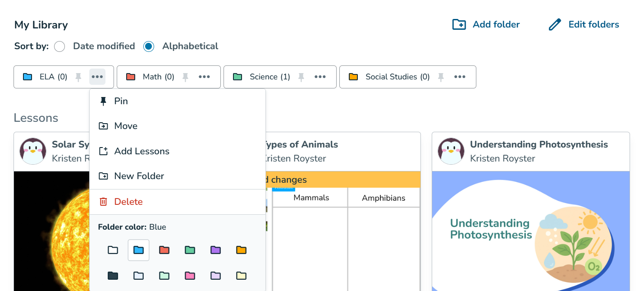
Task: Click the red Math folder icon
Action: tap(131, 77)
